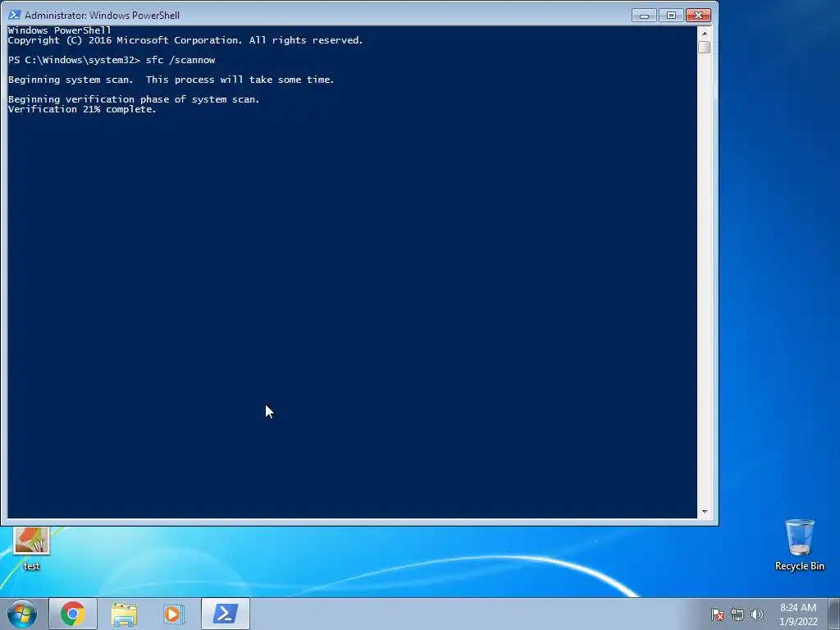
Task: Maximize the PowerShell window
Action: 671,16
